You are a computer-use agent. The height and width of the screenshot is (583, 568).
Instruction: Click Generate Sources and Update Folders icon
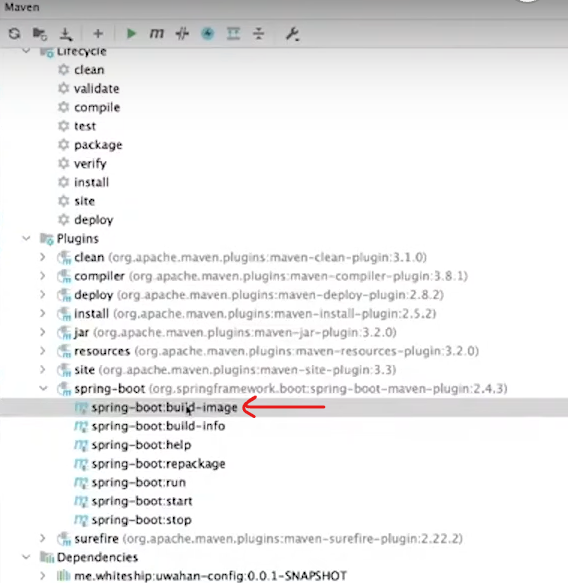coord(40,34)
